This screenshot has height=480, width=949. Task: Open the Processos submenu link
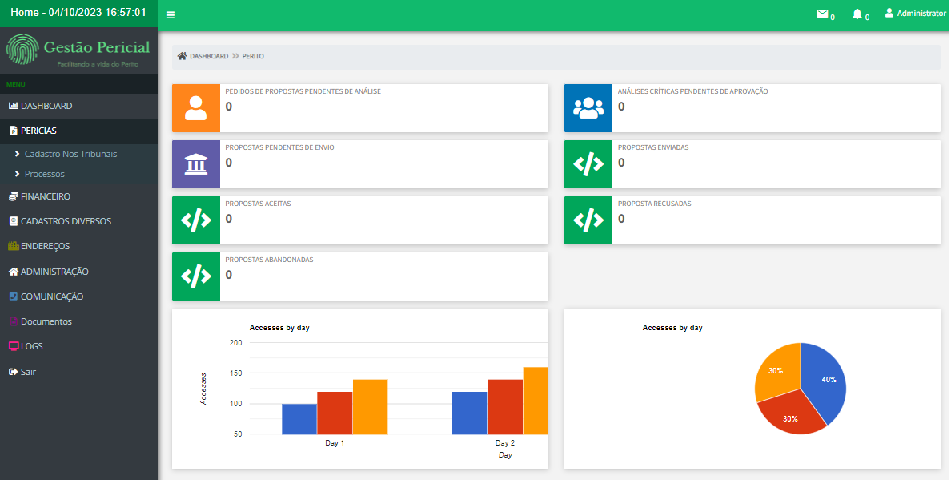[x=45, y=173]
